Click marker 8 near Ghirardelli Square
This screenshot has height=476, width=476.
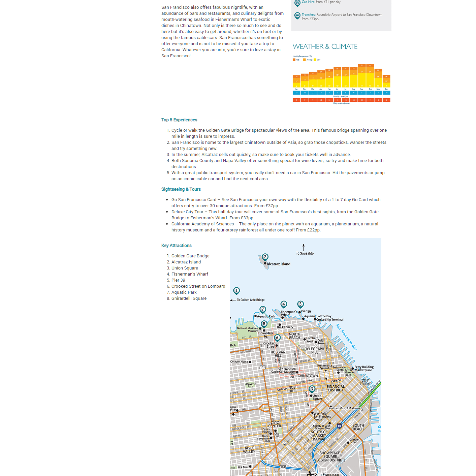click(x=264, y=324)
